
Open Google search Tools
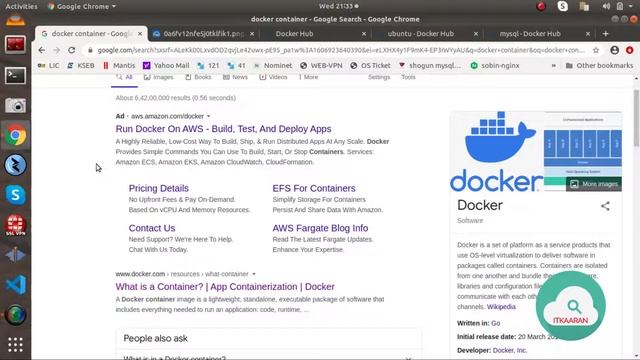(x=408, y=77)
